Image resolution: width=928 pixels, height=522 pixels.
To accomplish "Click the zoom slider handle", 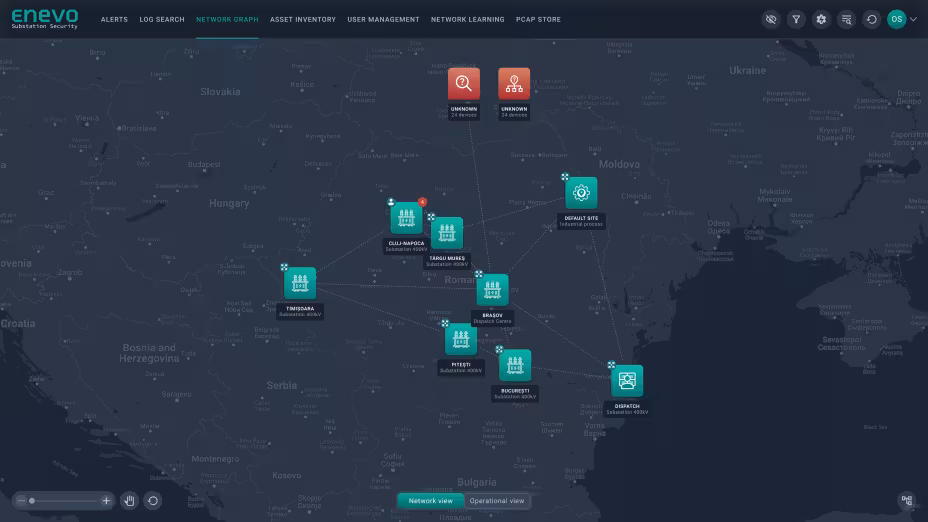I will pyautogui.click(x=32, y=501).
